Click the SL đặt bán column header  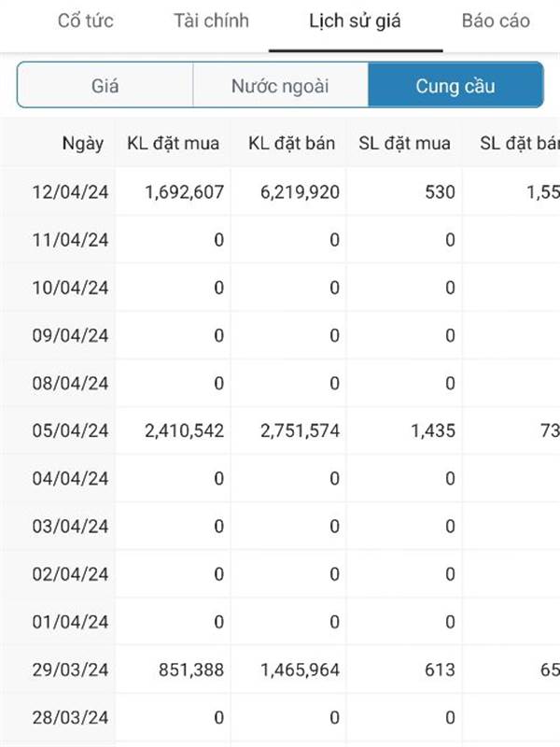tap(520, 144)
